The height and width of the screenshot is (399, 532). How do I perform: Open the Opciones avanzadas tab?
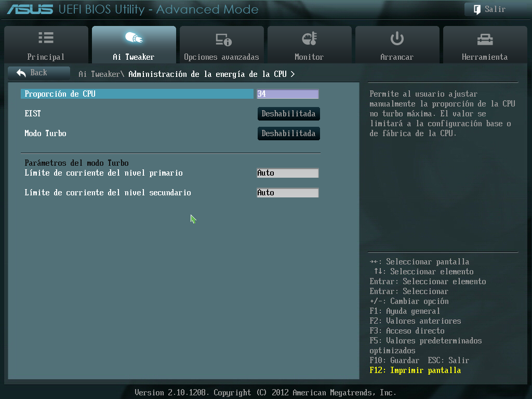pos(221,45)
